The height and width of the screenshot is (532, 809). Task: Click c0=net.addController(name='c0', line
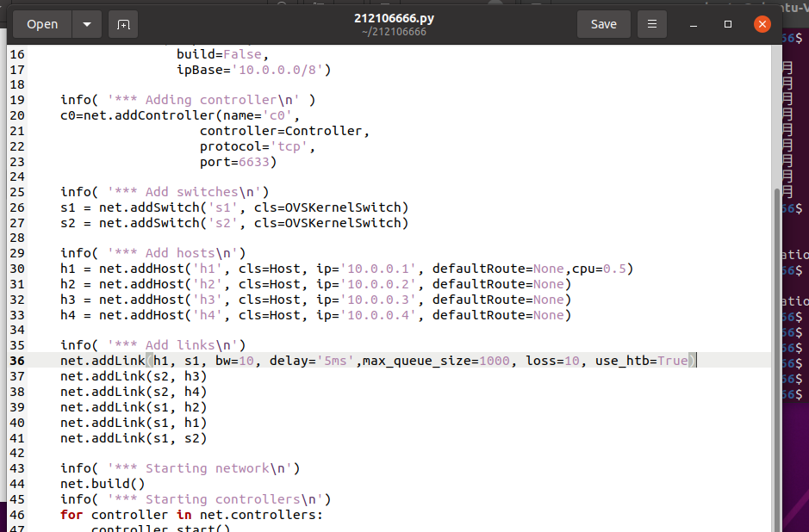180,115
